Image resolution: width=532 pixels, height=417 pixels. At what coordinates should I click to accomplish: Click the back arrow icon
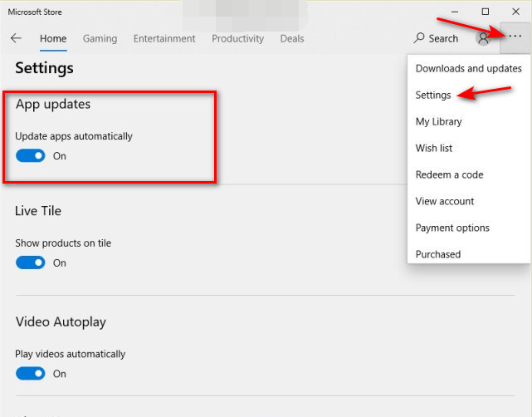pos(16,38)
